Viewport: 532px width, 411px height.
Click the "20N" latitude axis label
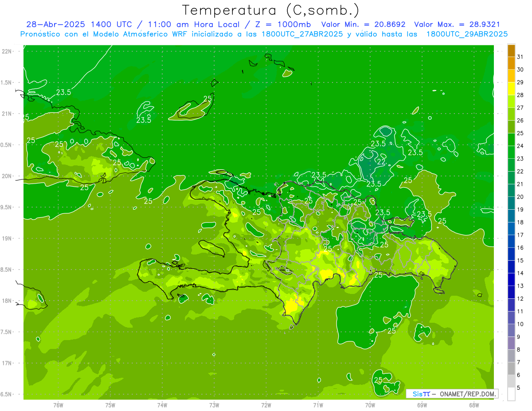7,176
